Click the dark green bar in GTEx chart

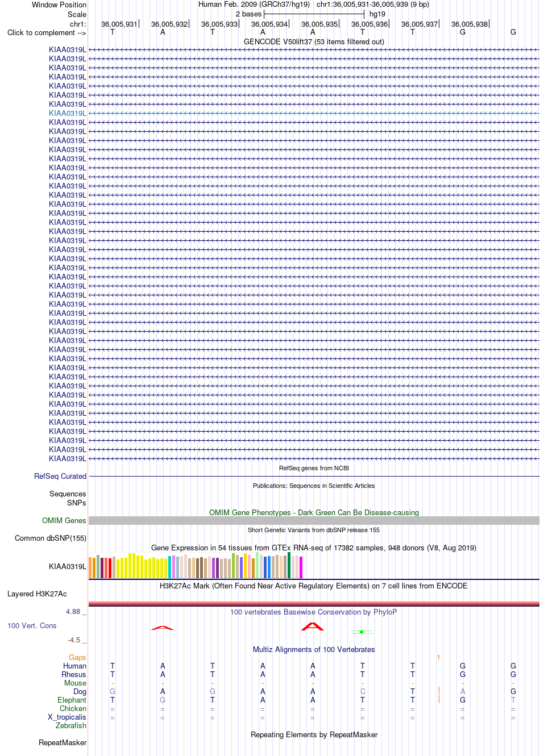pos(289,565)
